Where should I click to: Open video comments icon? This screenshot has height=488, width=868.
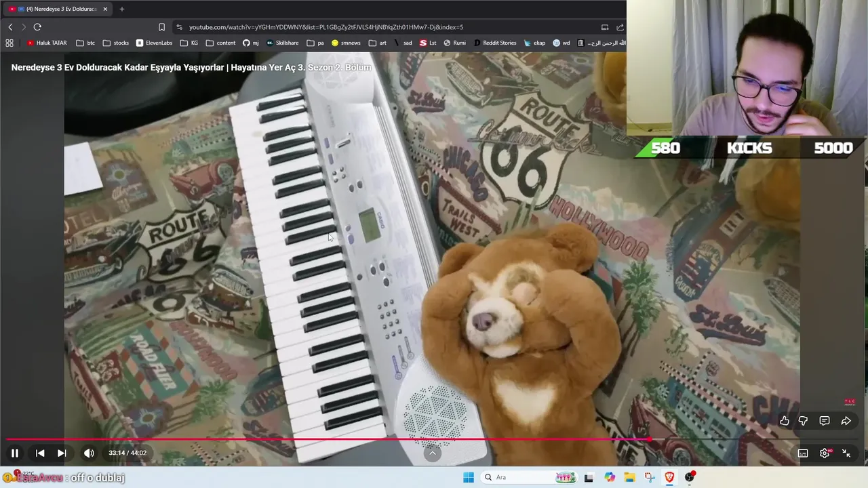coord(825,421)
